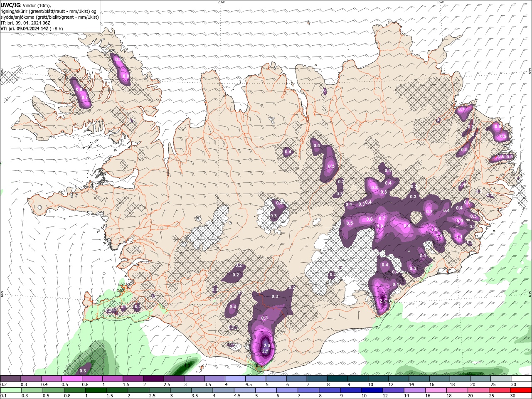Select the bright pink 0.5 snow legend swatch
Image resolution: width=532 pixels, height=399 pixels.
click(71, 379)
